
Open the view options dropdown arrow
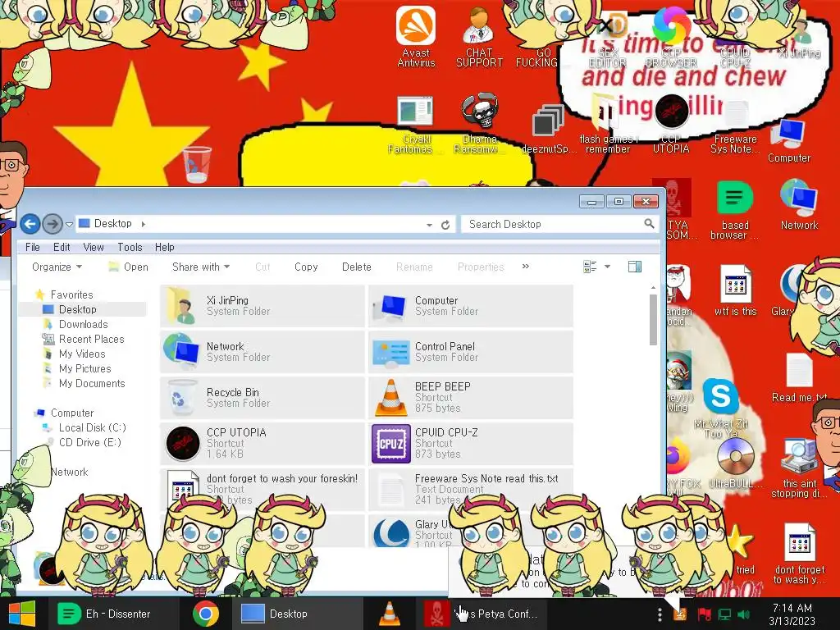tap(608, 267)
